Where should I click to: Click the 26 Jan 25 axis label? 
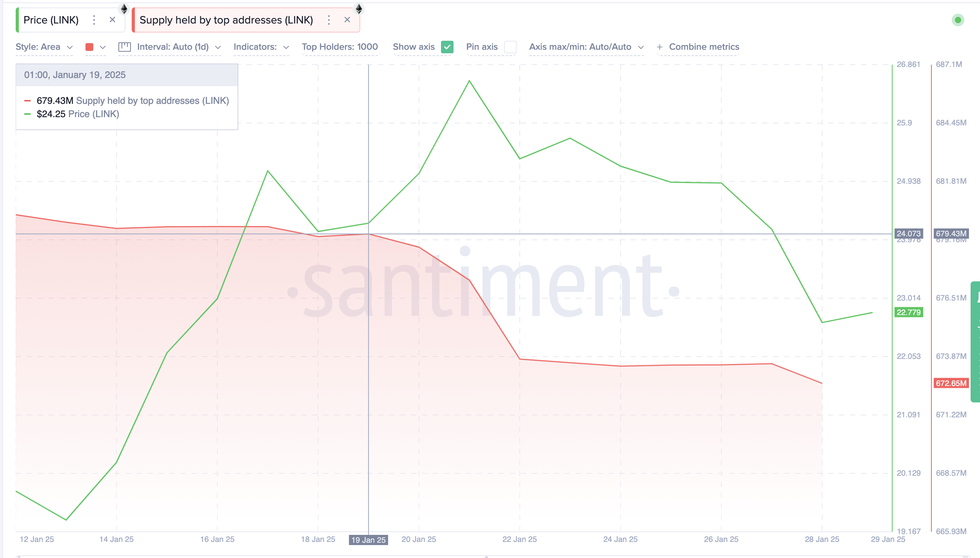pyautogui.click(x=721, y=539)
